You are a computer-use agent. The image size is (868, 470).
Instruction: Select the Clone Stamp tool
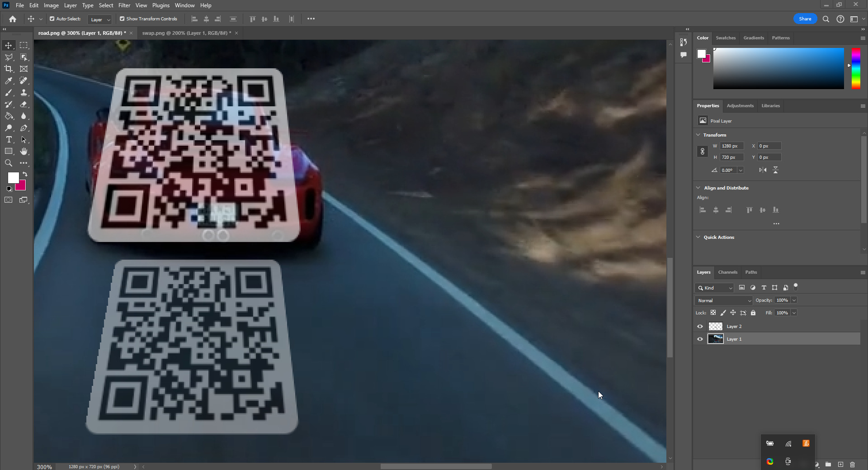24,92
